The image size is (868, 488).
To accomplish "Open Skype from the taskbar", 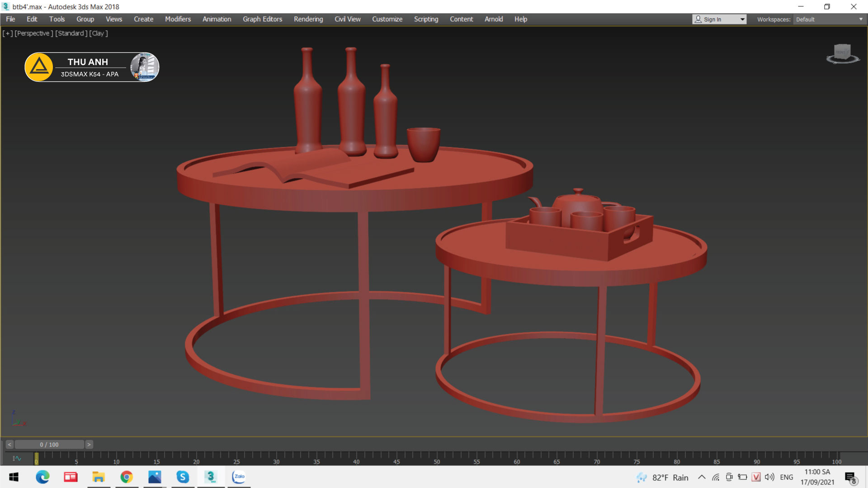I will (x=183, y=477).
